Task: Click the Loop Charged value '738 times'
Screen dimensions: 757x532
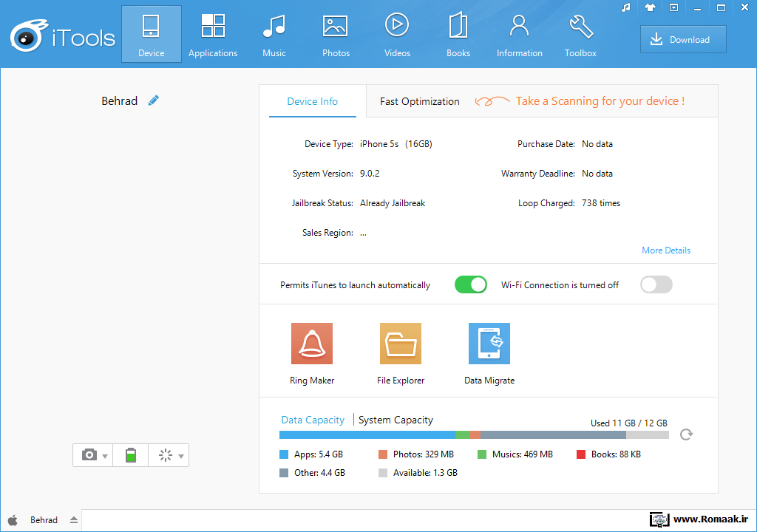Action: (601, 203)
